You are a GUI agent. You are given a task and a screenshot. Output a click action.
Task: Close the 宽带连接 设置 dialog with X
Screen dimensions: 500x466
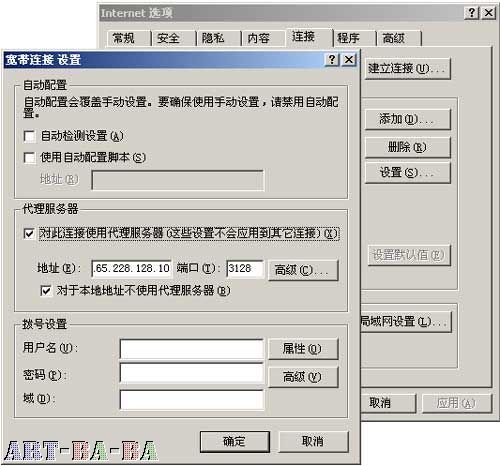[349, 60]
